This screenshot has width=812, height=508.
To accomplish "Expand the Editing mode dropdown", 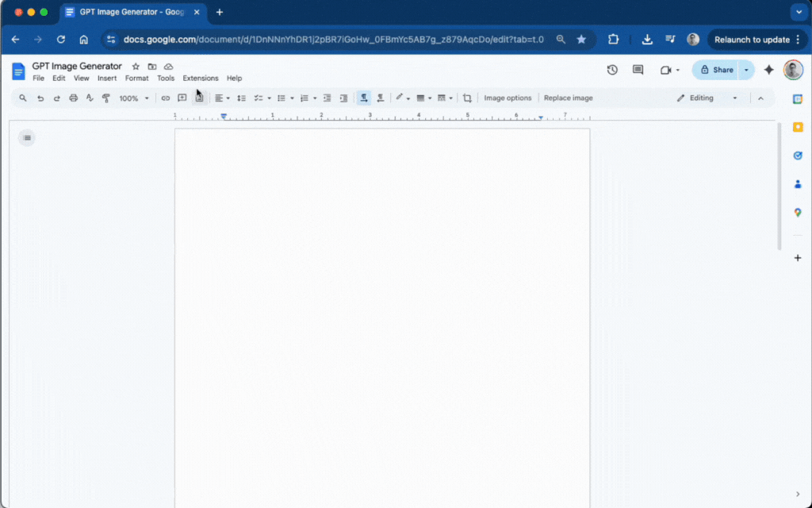I will [733, 98].
